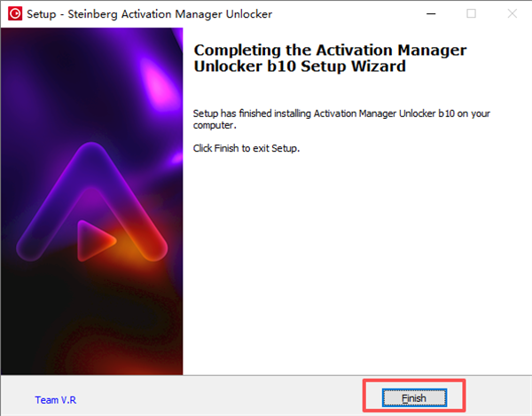Close the Setup window with the X
Image resolution: width=532 pixels, height=416 pixels.
point(512,13)
